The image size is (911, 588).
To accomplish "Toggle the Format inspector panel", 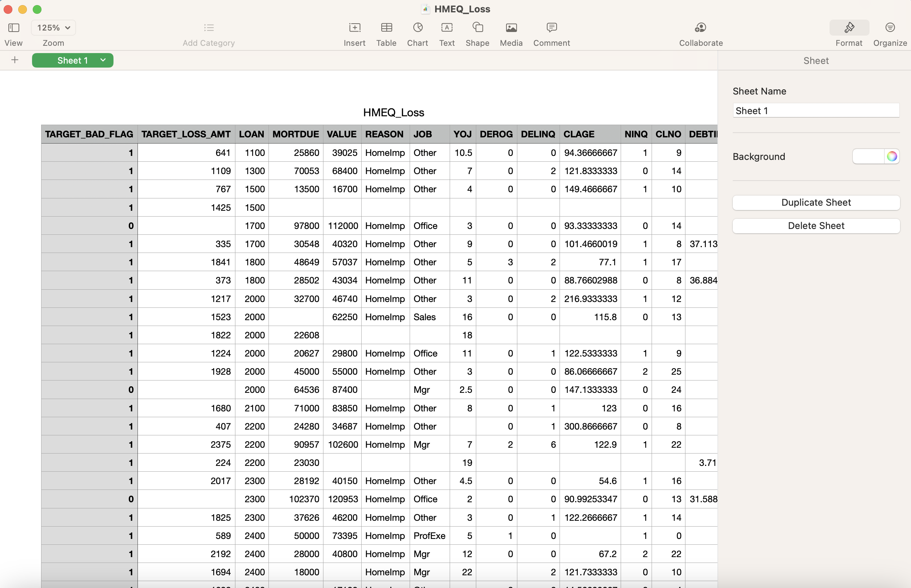I will click(x=849, y=28).
